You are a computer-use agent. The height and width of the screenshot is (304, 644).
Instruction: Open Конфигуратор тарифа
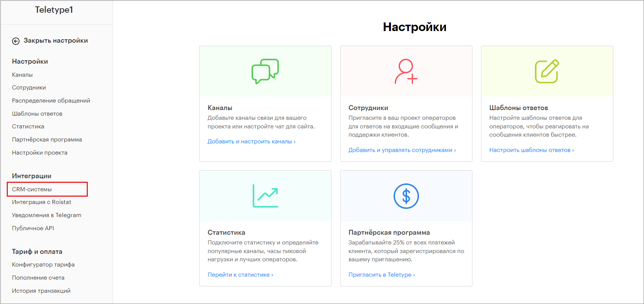pos(43,264)
